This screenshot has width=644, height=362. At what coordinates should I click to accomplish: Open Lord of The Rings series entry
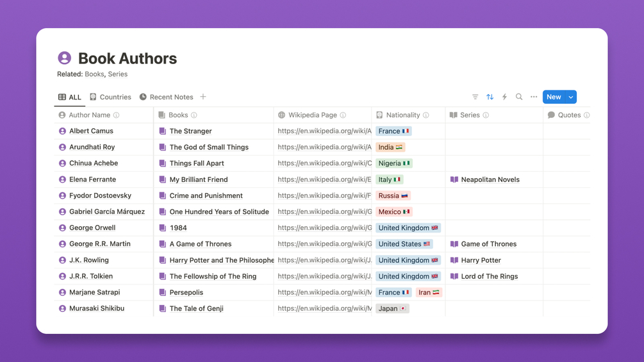[x=489, y=276]
